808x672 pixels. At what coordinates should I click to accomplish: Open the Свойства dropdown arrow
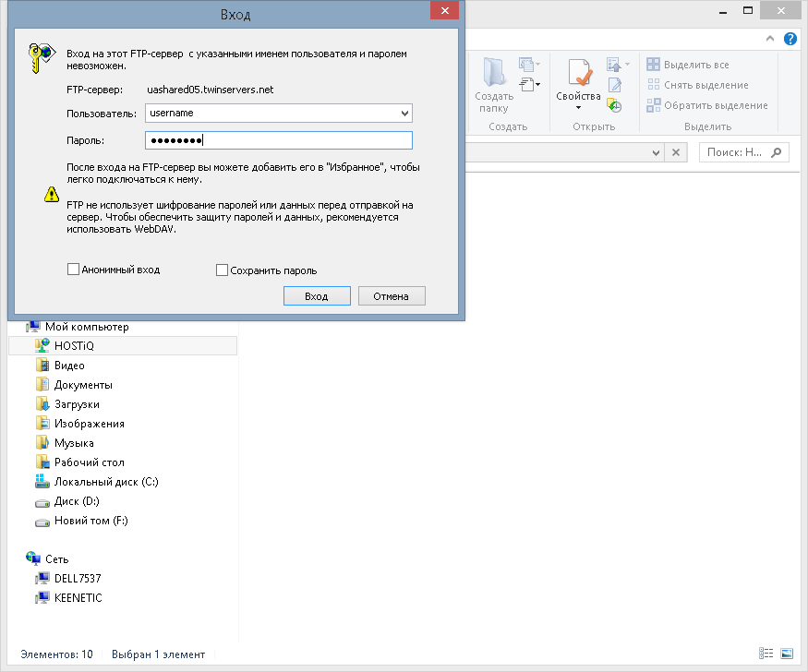(578, 108)
